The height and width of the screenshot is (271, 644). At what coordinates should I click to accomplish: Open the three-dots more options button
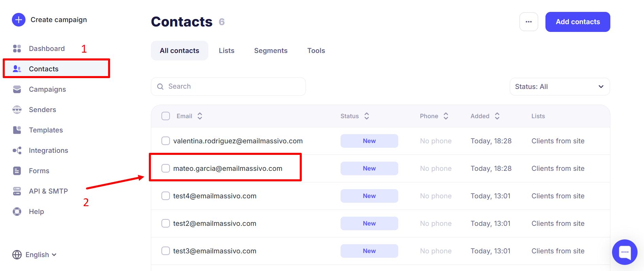click(528, 22)
